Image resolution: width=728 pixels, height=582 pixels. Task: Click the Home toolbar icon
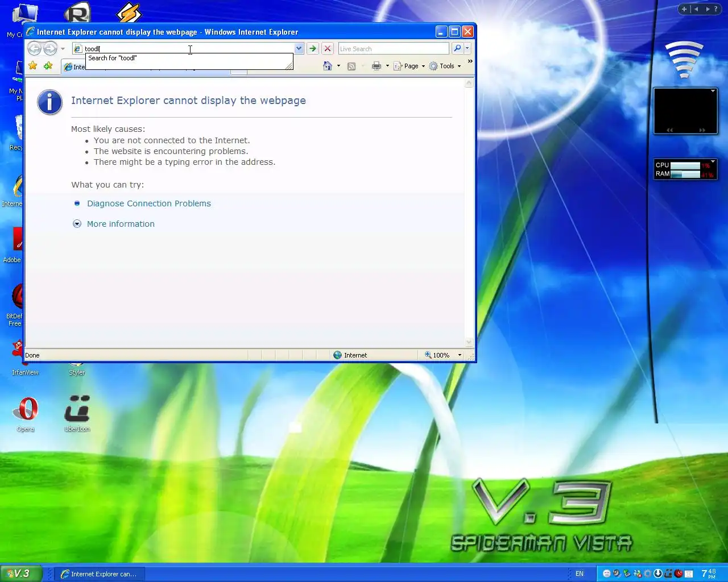point(328,66)
